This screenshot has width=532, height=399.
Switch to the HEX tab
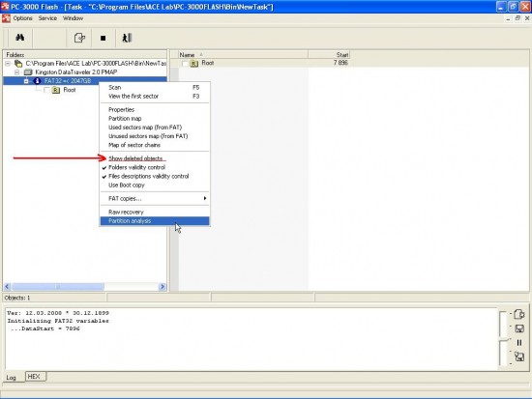pos(34,376)
